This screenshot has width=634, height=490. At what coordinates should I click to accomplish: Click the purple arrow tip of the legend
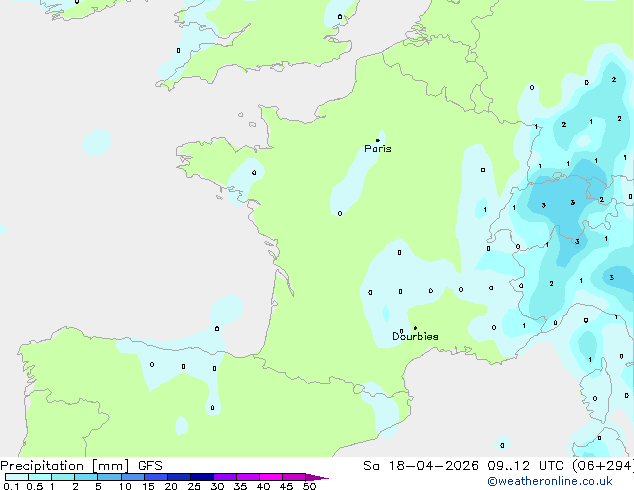(317, 477)
